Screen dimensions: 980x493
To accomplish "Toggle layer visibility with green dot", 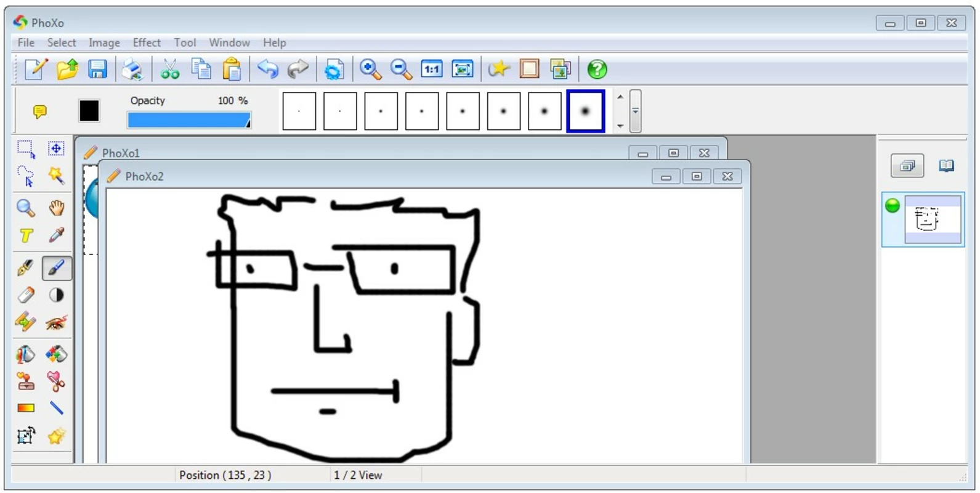I will [893, 206].
